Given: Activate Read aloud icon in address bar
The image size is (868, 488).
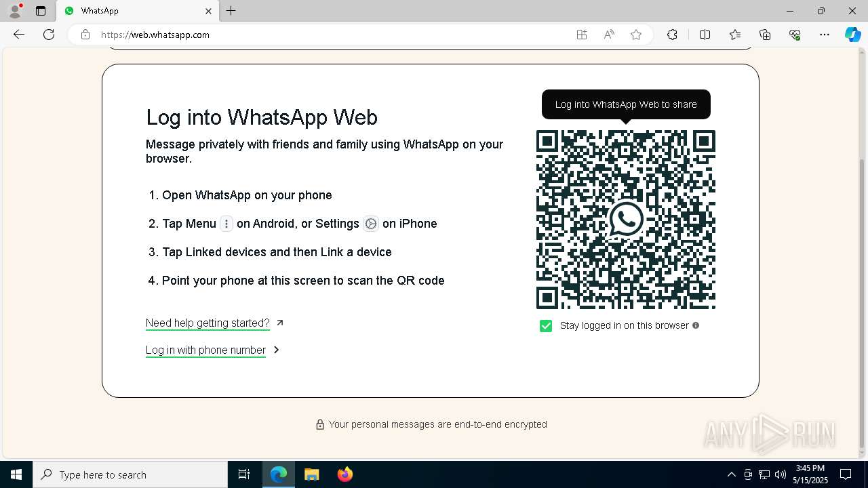Looking at the screenshot, I should [609, 35].
